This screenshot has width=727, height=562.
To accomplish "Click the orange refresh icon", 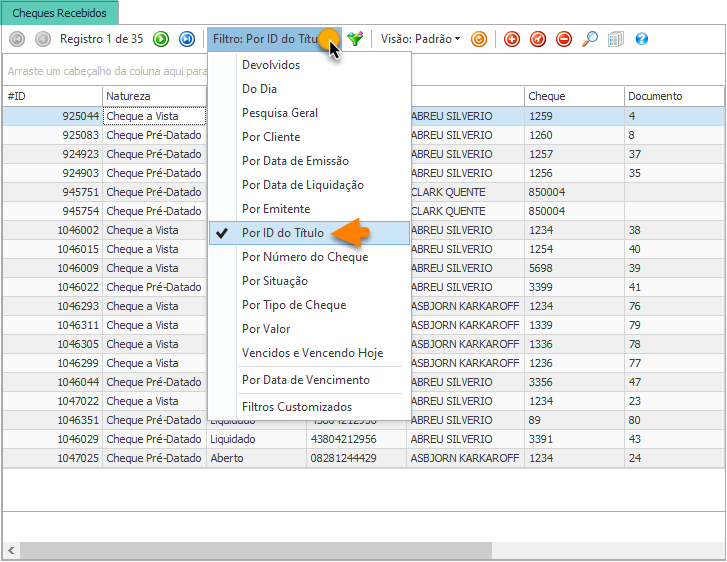I will pos(478,39).
